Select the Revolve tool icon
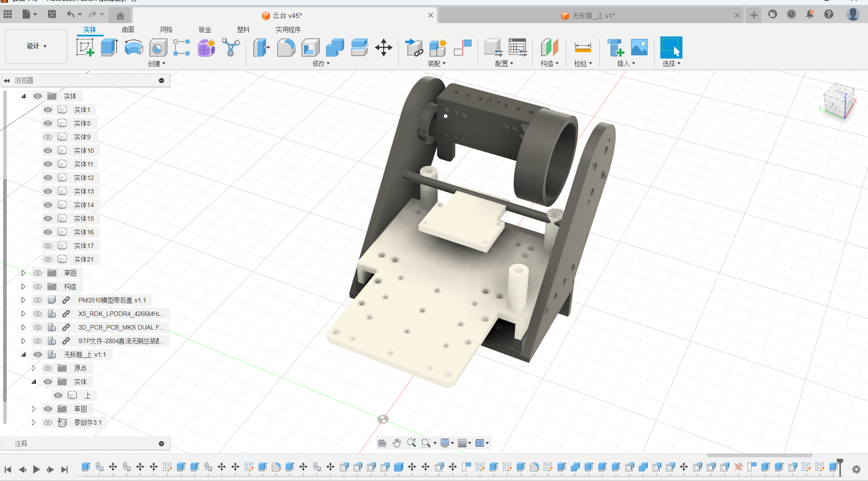 tap(134, 47)
